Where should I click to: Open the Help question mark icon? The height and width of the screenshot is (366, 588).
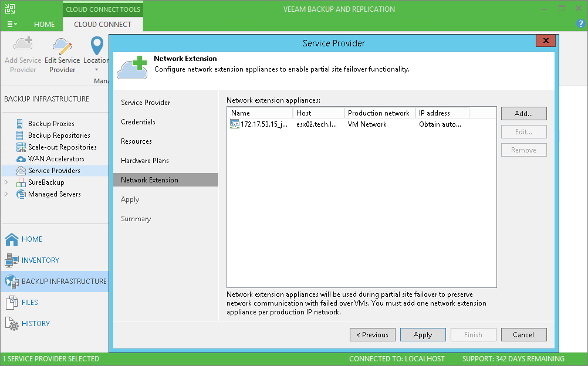580,23
